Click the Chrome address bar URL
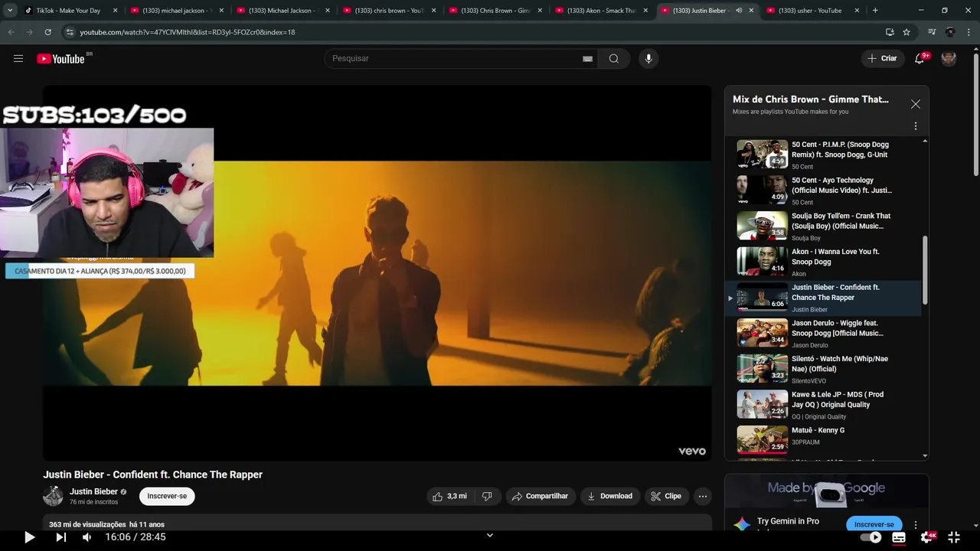 [x=188, y=32]
